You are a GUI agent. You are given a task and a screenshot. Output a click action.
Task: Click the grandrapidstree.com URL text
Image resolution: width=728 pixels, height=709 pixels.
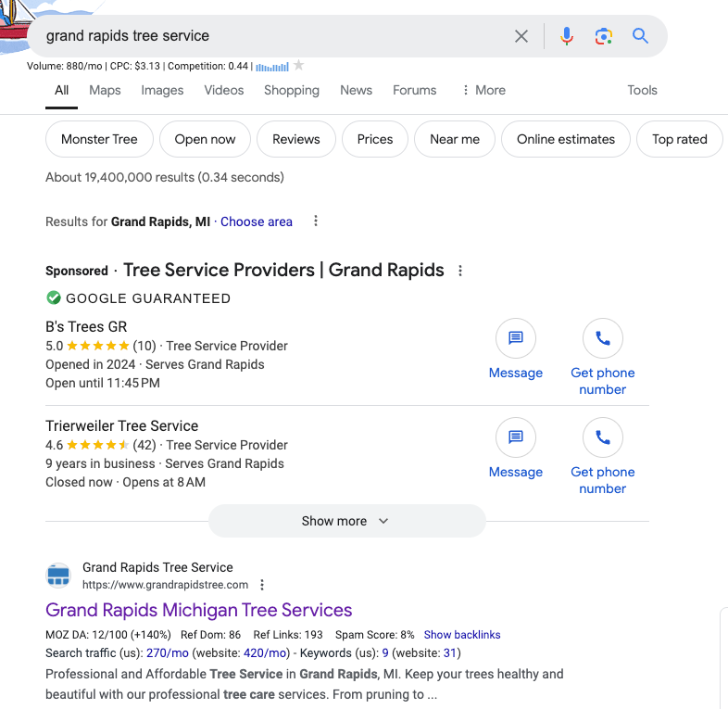165,585
